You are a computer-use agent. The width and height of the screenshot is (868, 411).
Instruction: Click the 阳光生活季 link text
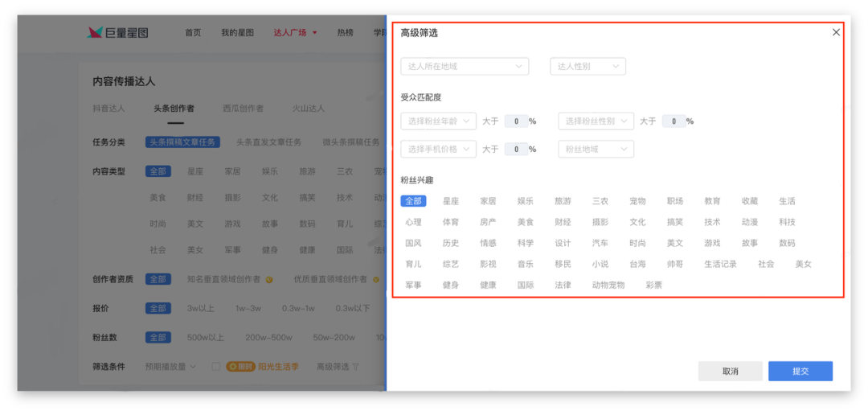click(x=278, y=367)
